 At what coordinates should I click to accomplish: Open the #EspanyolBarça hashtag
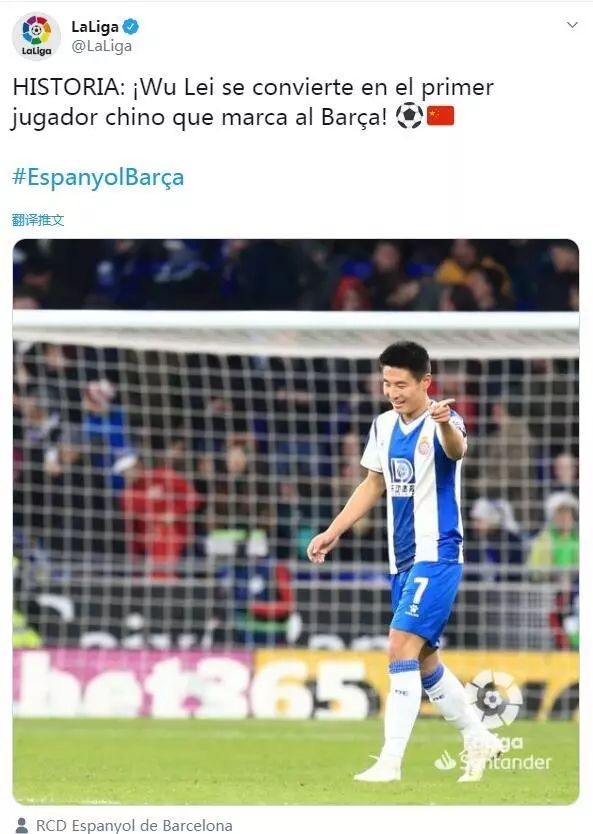point(98,177)
